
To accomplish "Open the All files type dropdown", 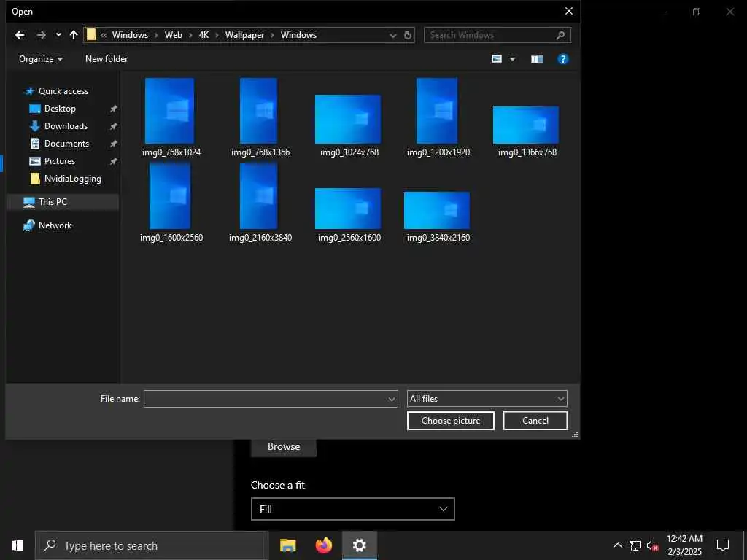I will click(487, 399).
